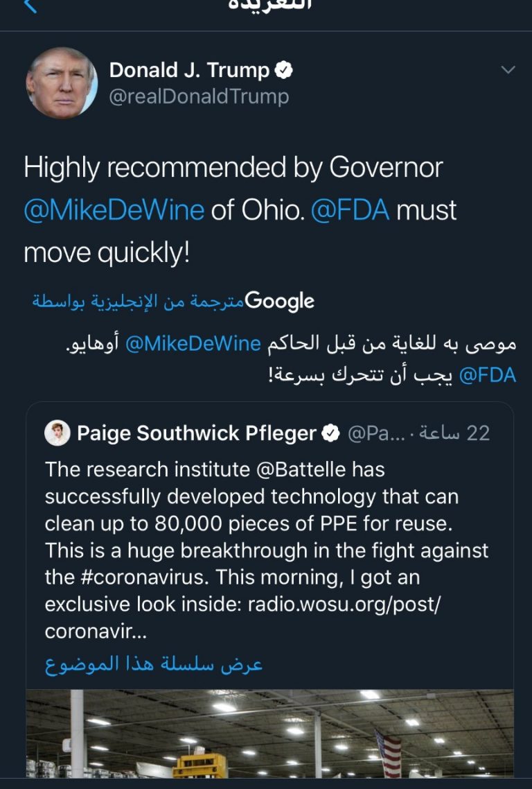Open the quoted tweet text about Battelle
The height and width of the screenshot is (789, 532).
pyautogui.click(x=267, y=550)
